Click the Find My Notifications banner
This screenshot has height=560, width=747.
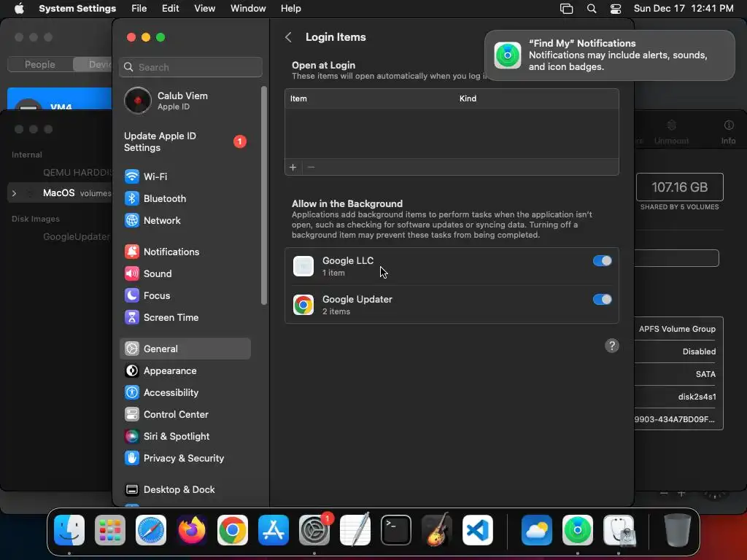[610, 55]
